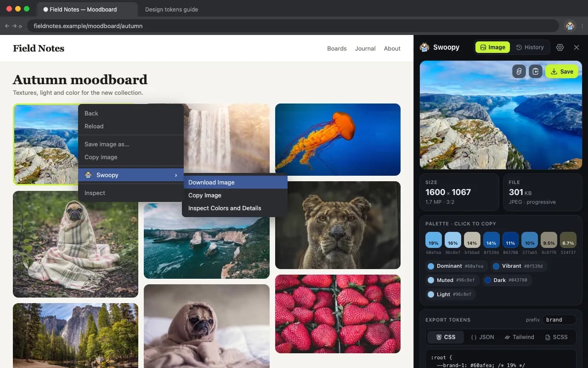Screen dimensions: 588x368
Task: Click the Dark #043780 color chip
Action: [507, 280]
